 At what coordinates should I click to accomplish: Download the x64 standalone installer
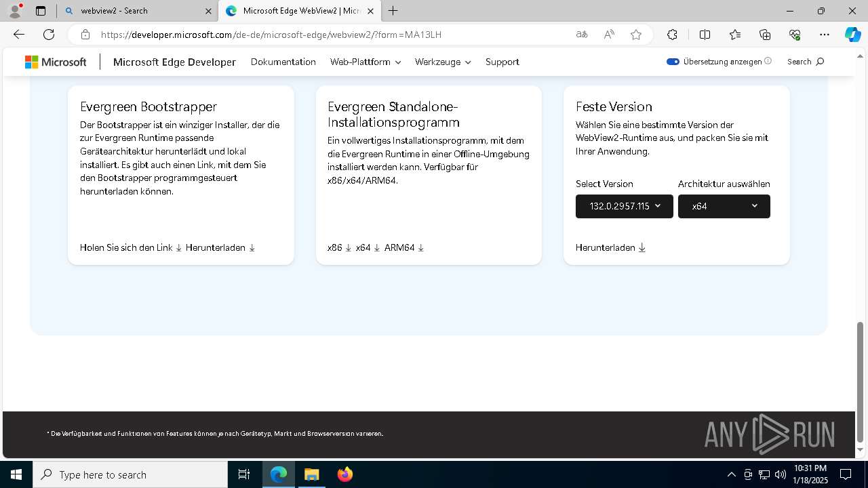[x=368, y=247]
